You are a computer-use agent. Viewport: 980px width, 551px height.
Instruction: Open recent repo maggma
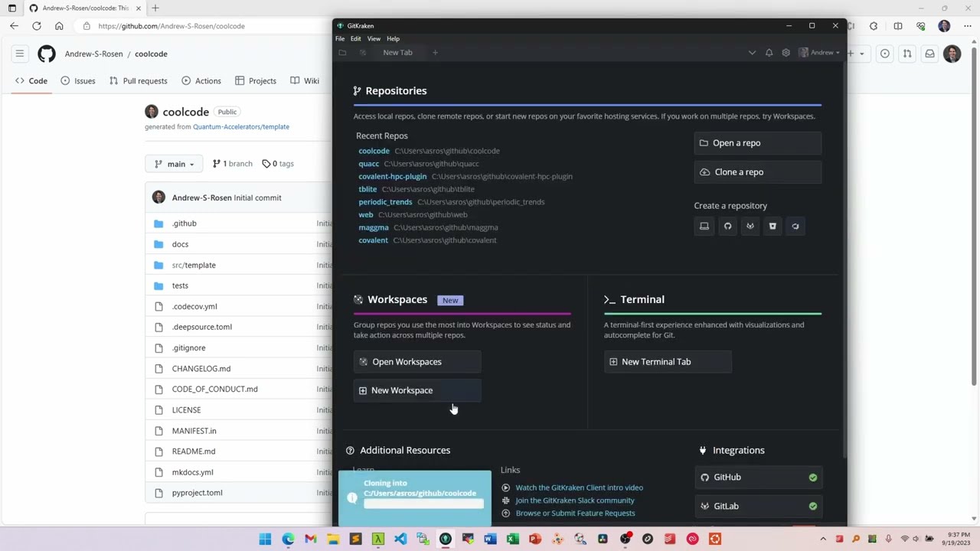coord(374,227)
